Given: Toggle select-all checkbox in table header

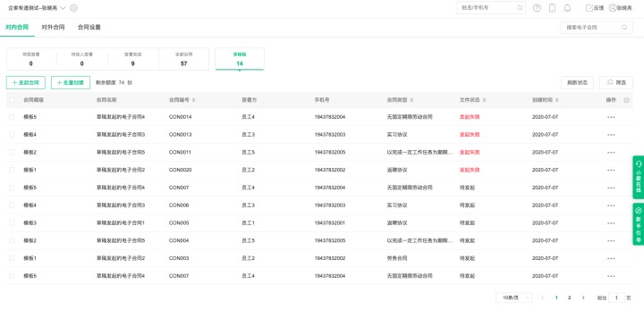Looking at the screenshot, I should pyautogui.click(x=12, y=100).
